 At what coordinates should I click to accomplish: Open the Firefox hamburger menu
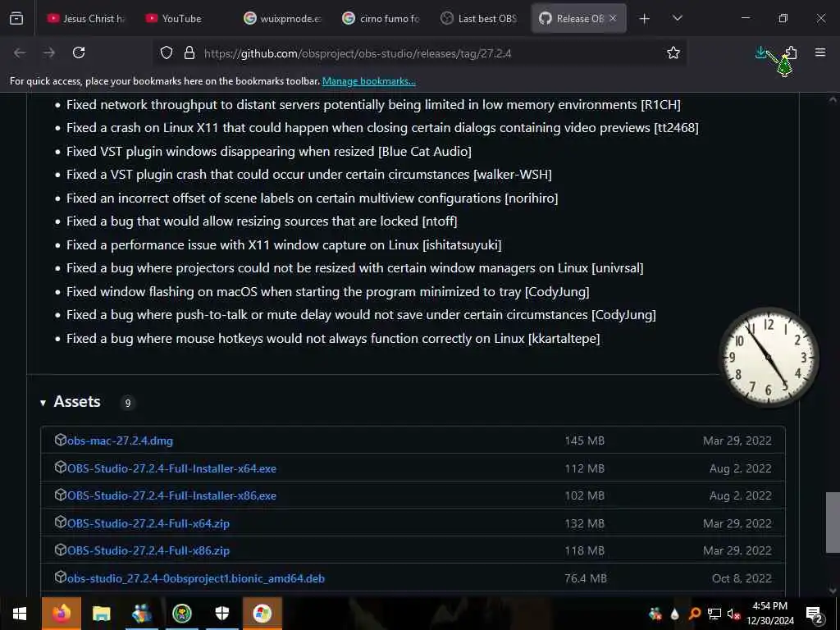click(x=820, y=52)
